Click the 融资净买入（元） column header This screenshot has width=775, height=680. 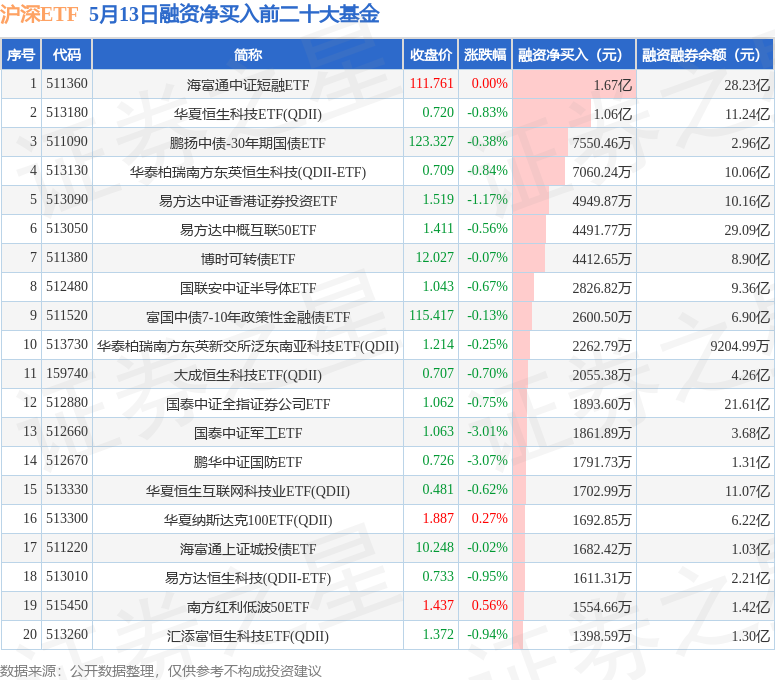pos(574,54)
